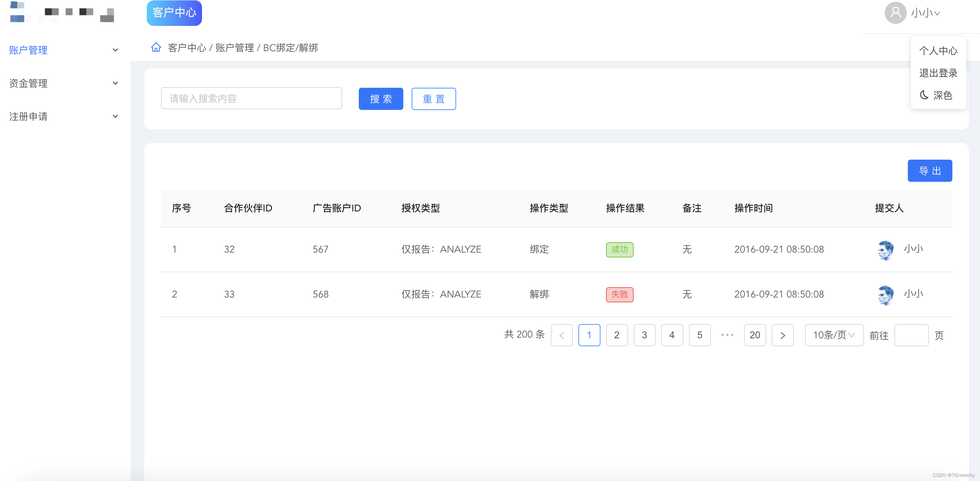This screenshot has width=980, height=481.
Task: Go to next page arrow
Action: pyautogui.click(x=782, y=335)
